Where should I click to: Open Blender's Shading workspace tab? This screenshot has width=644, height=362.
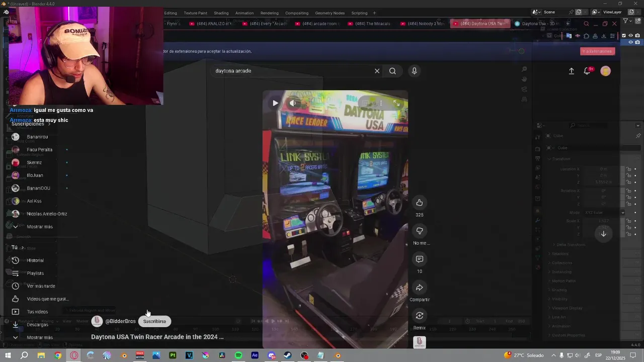221,13
